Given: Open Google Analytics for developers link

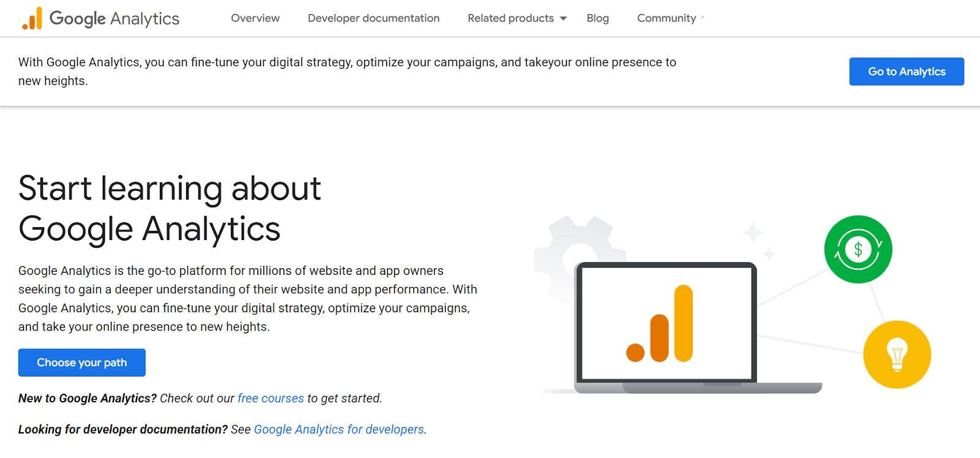Looking at the screenshot, I should pos(339,430).
